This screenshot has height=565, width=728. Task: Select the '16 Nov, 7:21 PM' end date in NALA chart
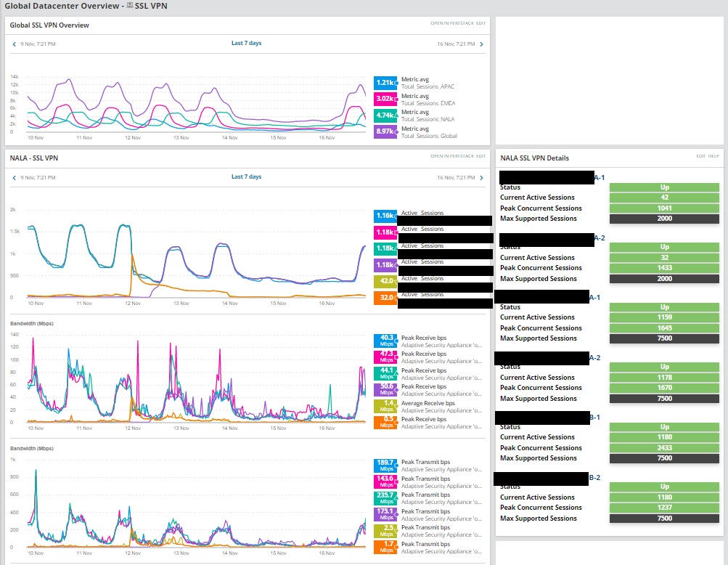(x=456, y=177)
